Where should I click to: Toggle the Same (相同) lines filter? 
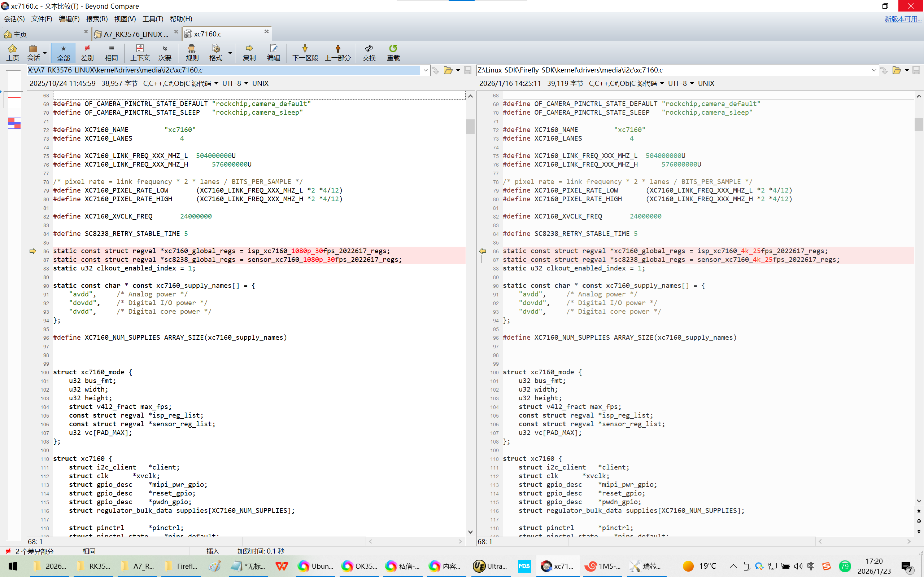111,52
